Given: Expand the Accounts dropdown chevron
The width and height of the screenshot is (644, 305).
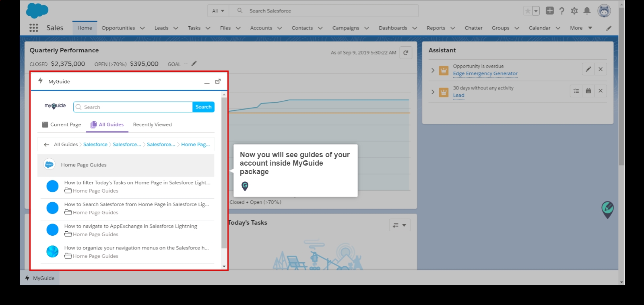Looking at the screenshot, I should tap(279, 28).
